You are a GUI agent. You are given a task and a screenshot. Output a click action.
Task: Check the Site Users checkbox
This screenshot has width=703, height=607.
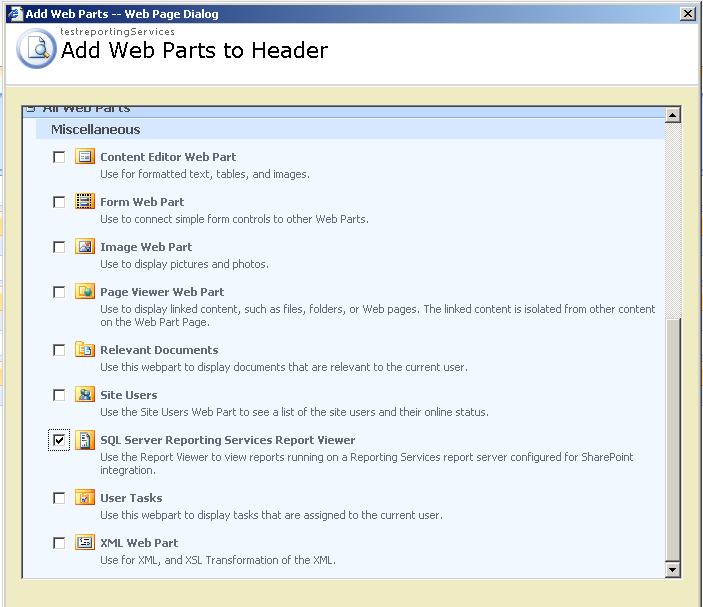(x=59, y=395)
